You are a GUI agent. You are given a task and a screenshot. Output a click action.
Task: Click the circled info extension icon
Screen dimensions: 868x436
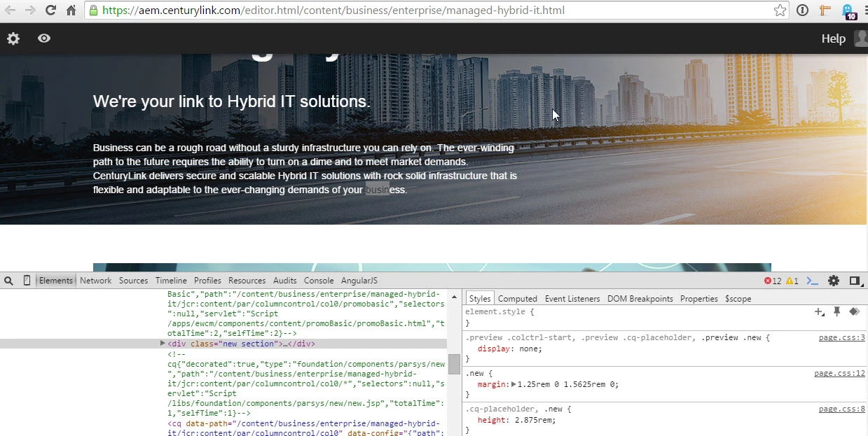coord(803,10)
